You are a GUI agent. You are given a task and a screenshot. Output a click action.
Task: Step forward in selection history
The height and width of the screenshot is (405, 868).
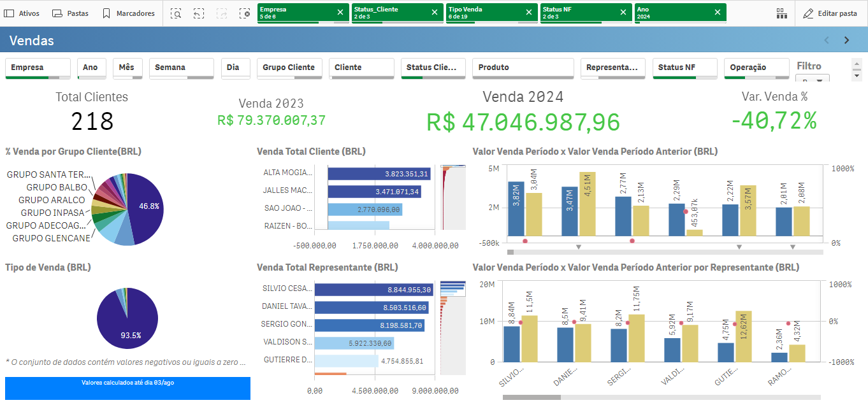click(x=222, y=13)
